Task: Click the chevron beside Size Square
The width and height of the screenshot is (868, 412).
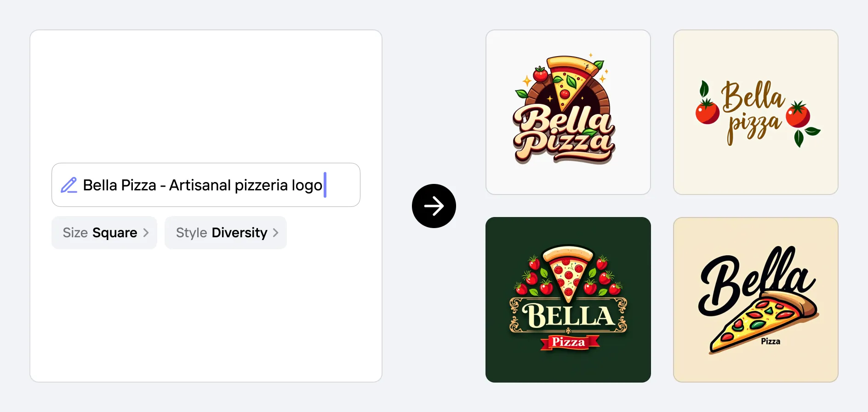Action: tap(146, 233)
